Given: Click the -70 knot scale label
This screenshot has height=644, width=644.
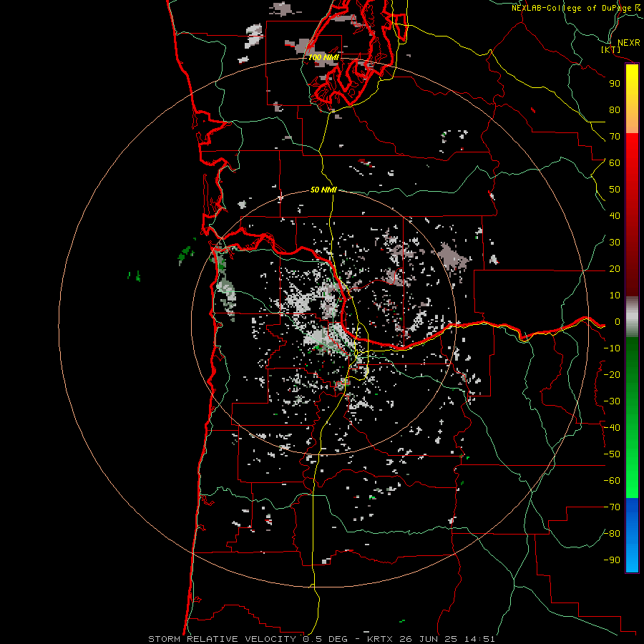Looking at the screenshot, I should coord(612,507).
